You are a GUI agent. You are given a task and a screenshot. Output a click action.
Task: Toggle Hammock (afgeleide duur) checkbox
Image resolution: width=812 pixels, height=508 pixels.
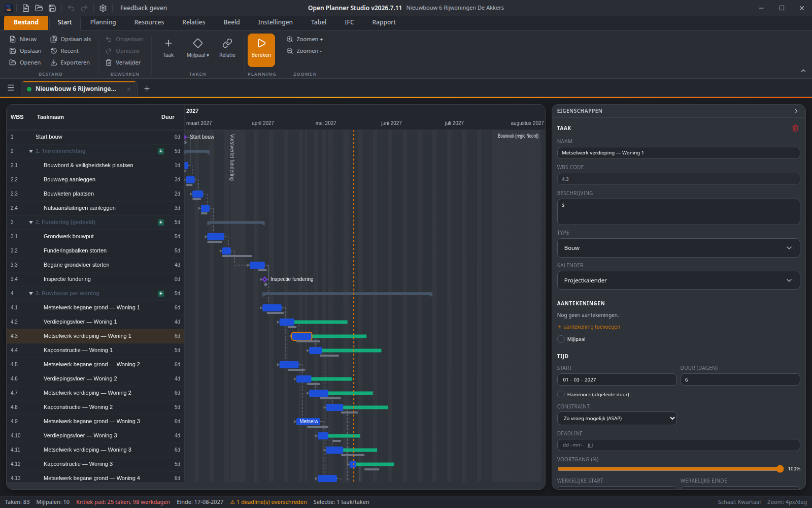561,395
